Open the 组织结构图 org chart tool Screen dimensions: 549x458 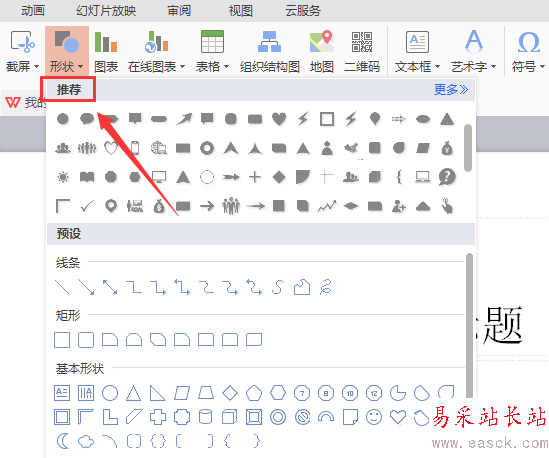pos(270,51)
